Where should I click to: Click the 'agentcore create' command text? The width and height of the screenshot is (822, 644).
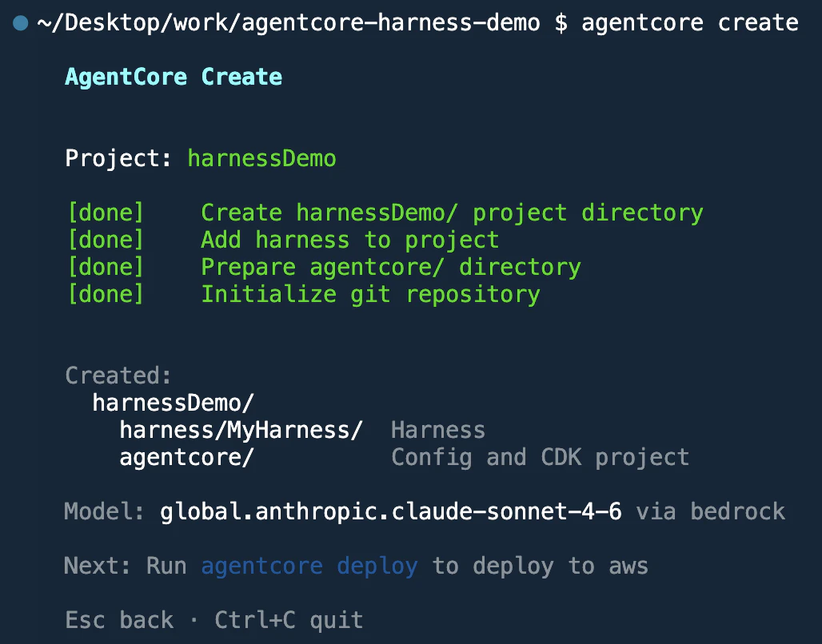(690, 22)
